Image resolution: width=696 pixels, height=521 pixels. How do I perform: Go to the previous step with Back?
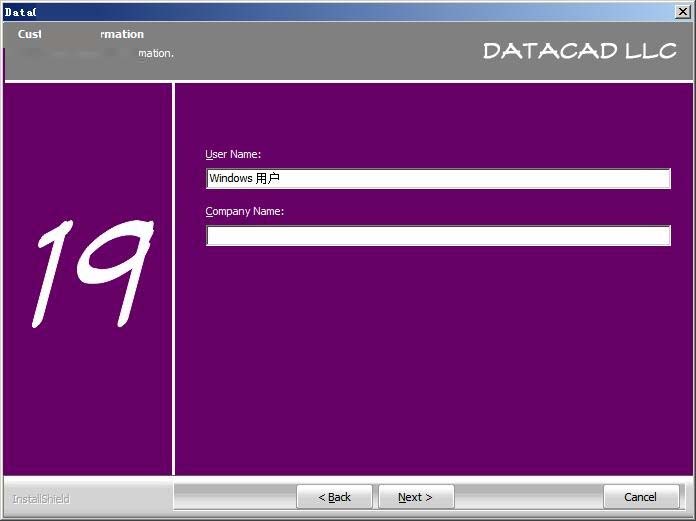(334, 497)
